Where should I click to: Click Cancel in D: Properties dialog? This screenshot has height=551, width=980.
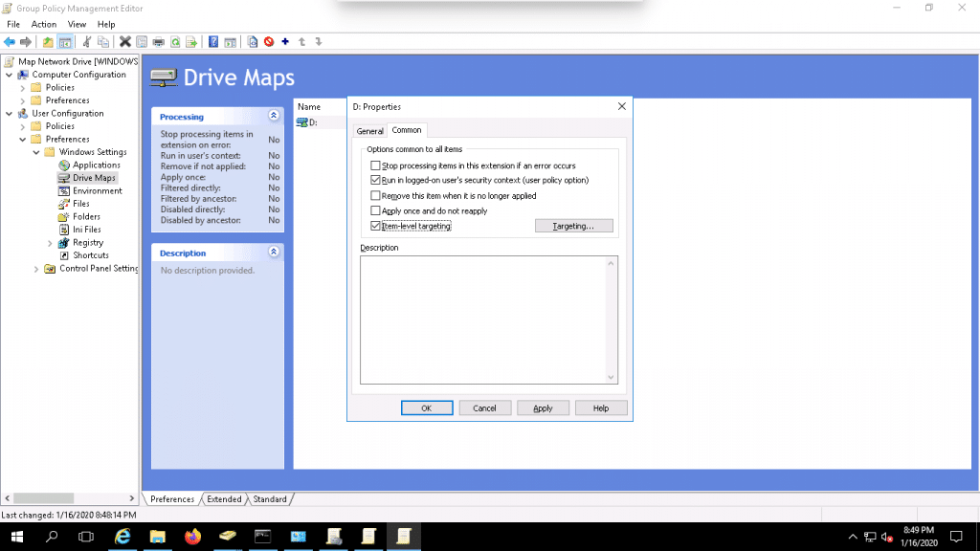[x=484, y=408]
